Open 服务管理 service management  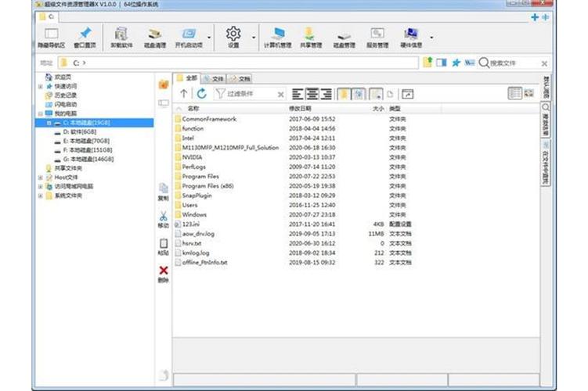(377, 35)
